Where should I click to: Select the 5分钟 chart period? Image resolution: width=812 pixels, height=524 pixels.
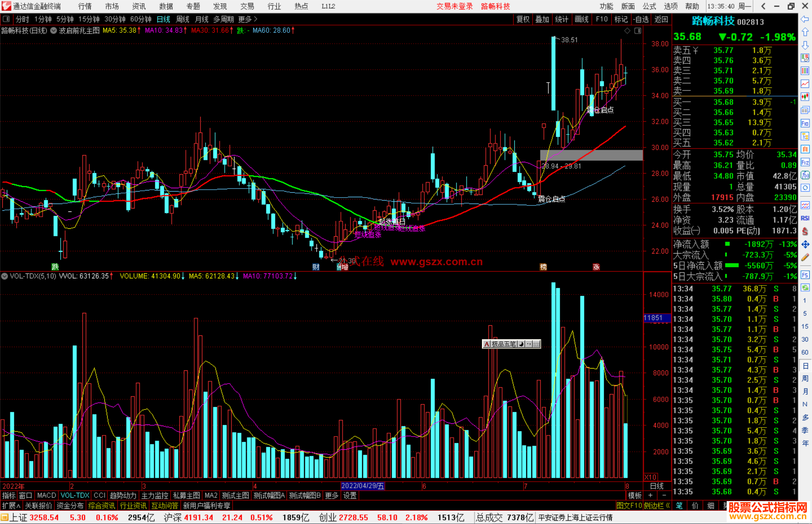click(x=65, y=19)
